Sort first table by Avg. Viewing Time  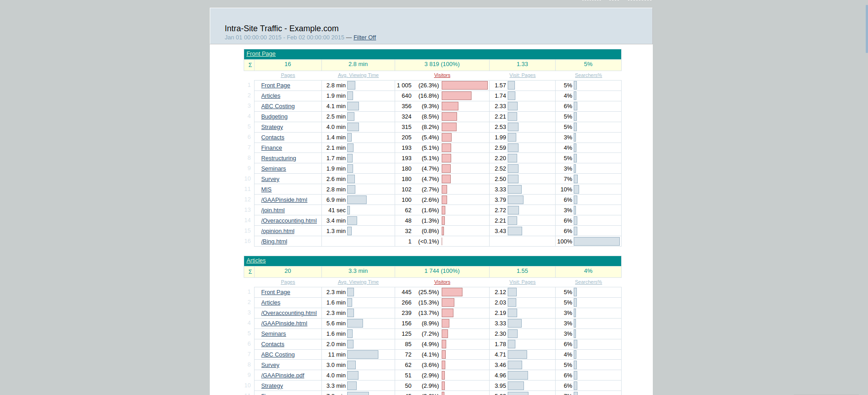pos(358,76)
